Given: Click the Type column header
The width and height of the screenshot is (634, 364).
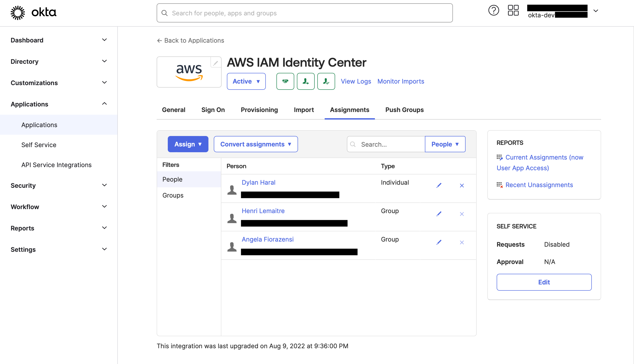Looking at the screenshot, I should coord(388,166).
